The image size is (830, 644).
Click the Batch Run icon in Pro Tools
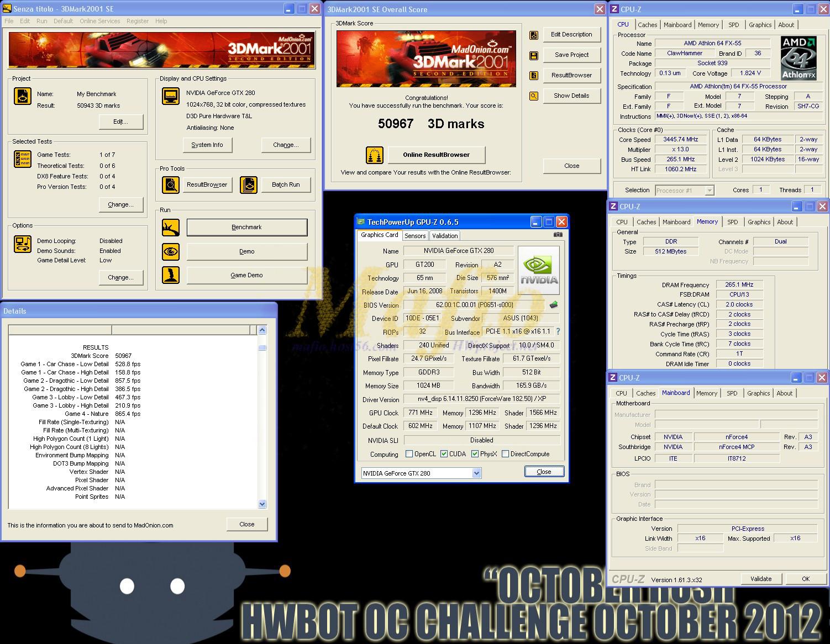point(249,185)
